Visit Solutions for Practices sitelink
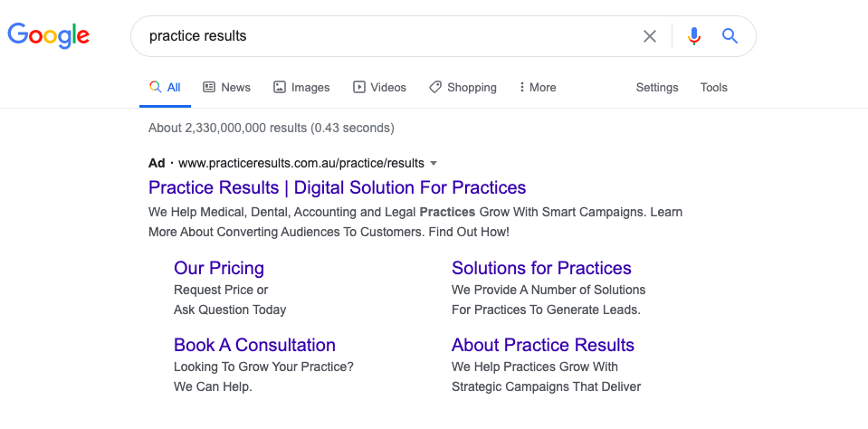This screenshot has width=868, height=429. point(541,268)
